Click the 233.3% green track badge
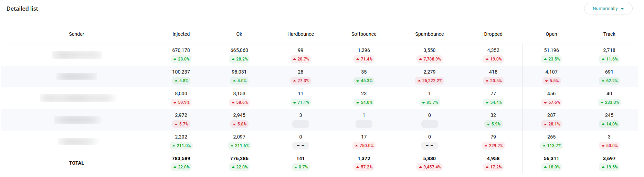Screen dimensions: 644x177 coord(609,102)
